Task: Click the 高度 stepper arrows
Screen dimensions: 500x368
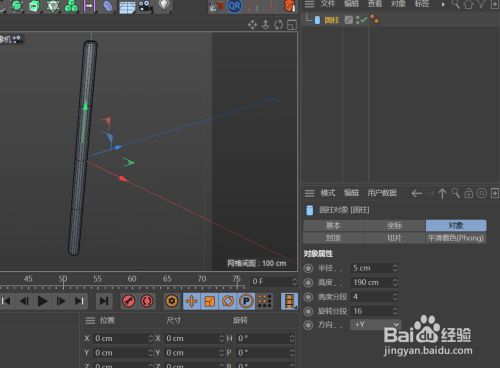Action: click(x=395, y=283)
